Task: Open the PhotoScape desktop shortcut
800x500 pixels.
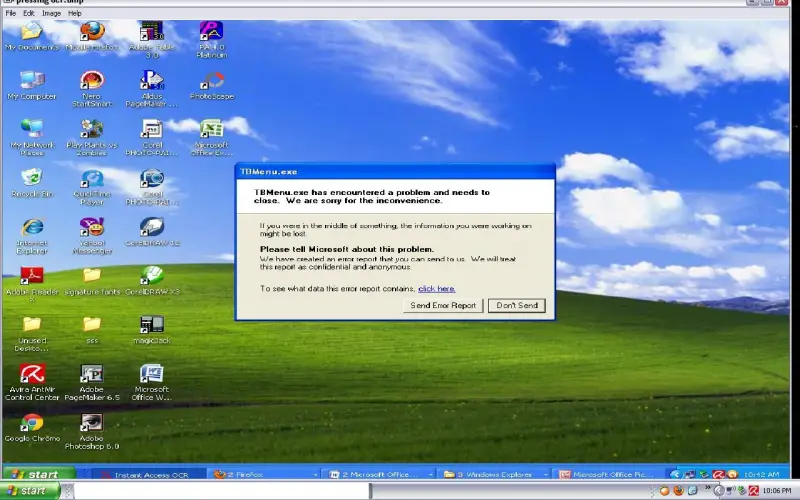Action: coord(212,85)
